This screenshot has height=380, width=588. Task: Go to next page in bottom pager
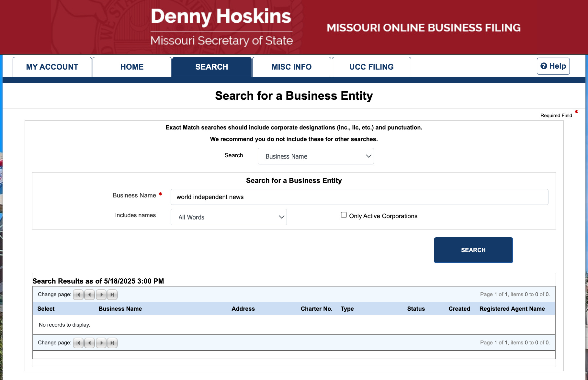pyautogui.click(x=101, y=343)
